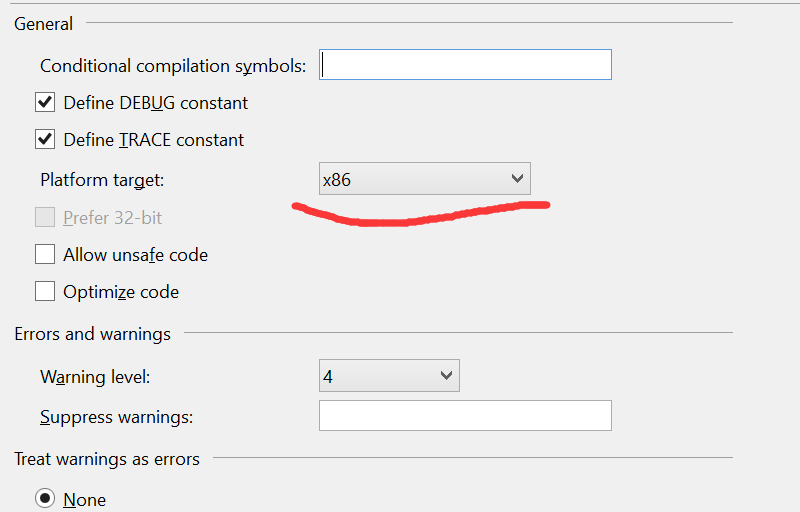
Task: Click the General section heading
Action: pos(43,24)
